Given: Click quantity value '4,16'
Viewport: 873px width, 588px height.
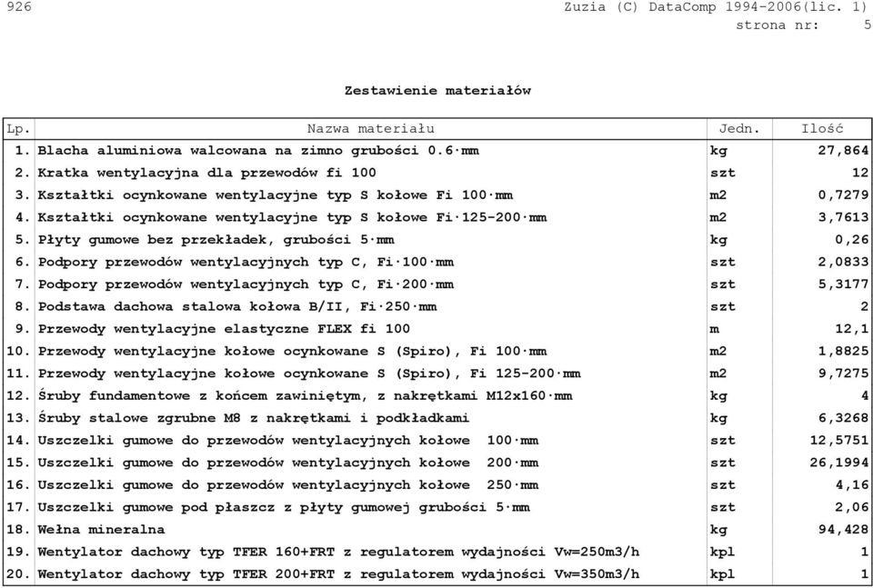Looking at the screenshot, I should point(851,484).
